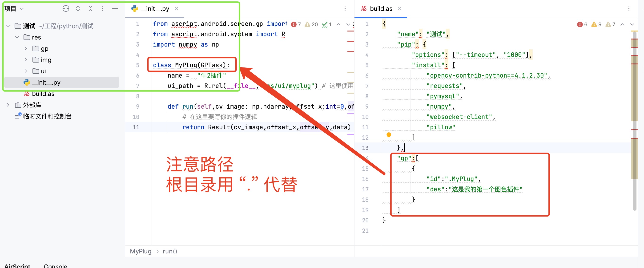Select __init__.py in project tree
Image resolution: width=644 pixels, height=268 pixels.
pos(62,83)
